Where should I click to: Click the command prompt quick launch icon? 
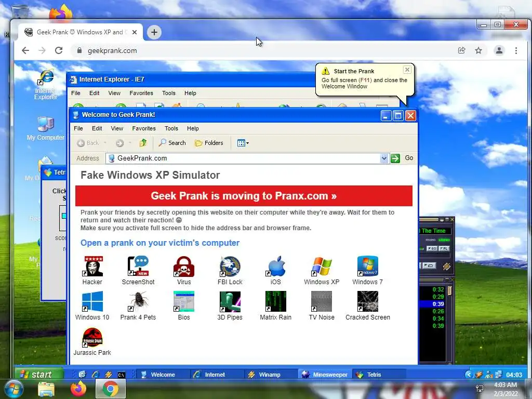pos(122,375)
